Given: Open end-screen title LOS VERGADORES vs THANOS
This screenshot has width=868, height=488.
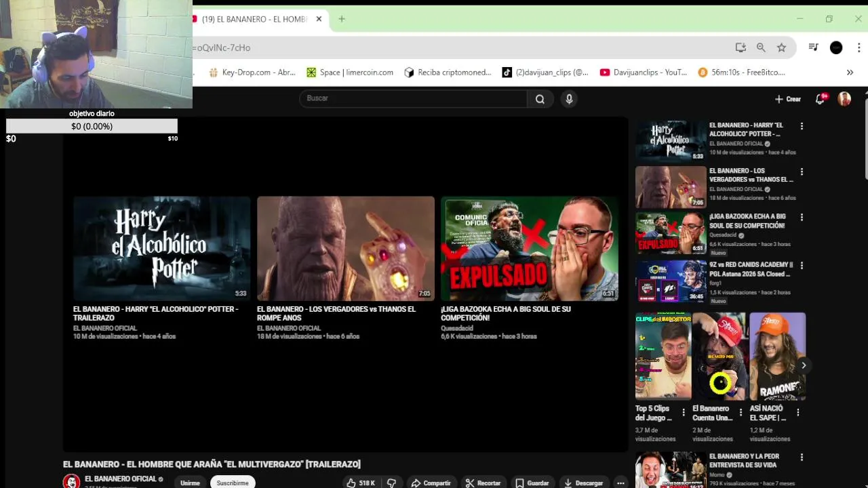Looking at the screenshot, I should 336,313.
